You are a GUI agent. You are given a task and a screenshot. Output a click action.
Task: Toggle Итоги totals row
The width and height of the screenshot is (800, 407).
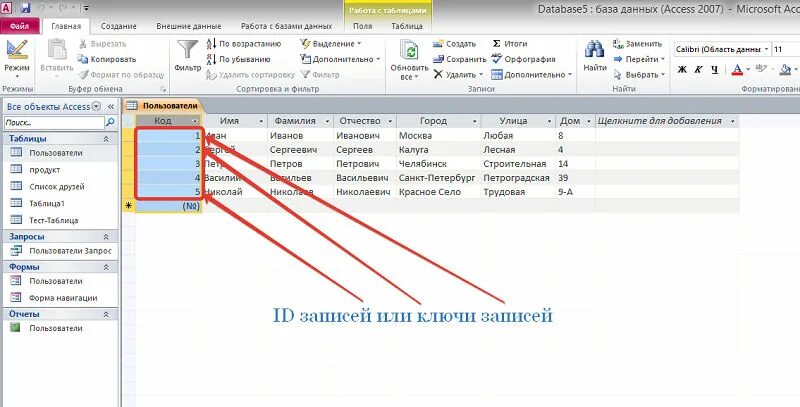[x=509, y=44]
